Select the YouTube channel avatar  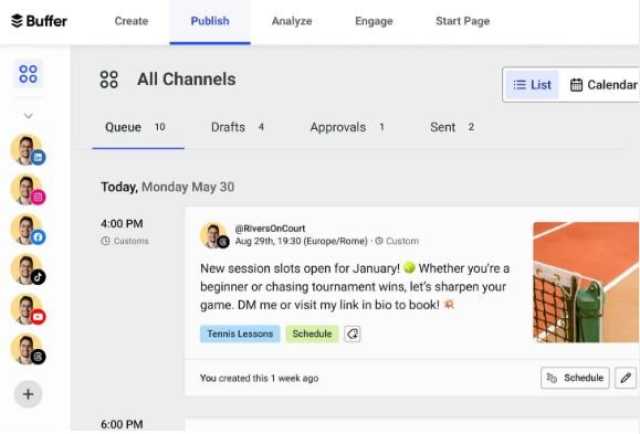point(27,309)
